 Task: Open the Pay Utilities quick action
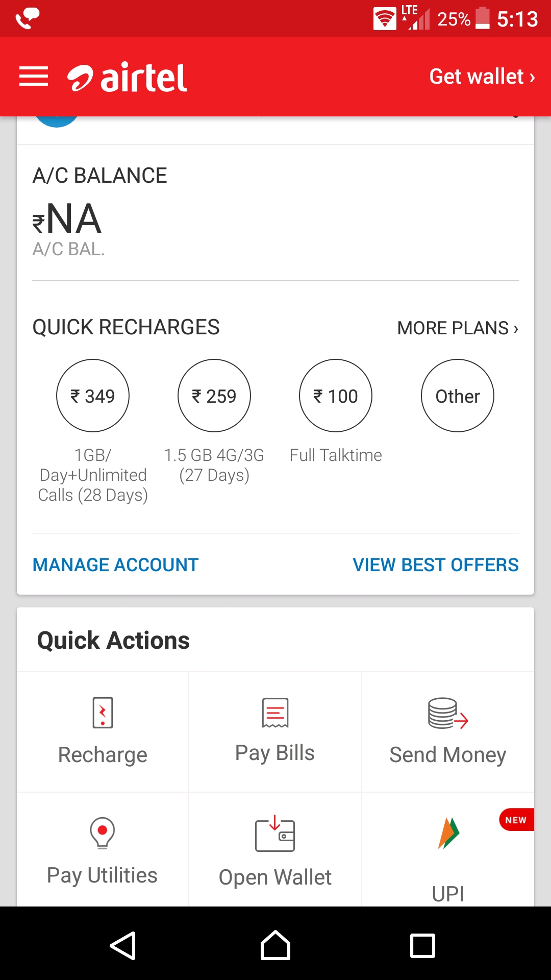pos(103,850)
